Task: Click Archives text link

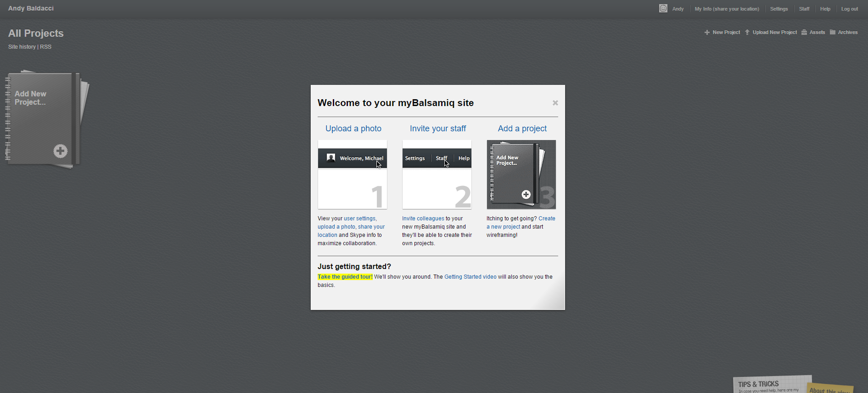Action: [848, 32]
